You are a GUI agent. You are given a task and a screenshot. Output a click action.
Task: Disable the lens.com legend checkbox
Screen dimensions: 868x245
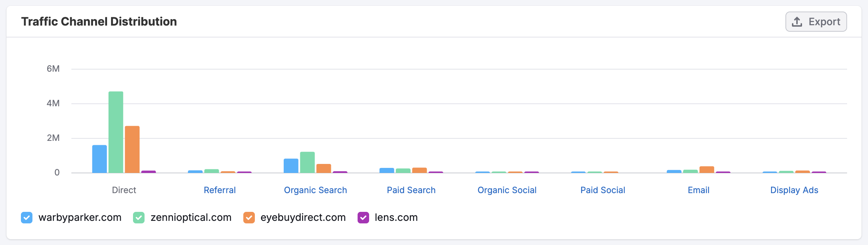(363, 218)
